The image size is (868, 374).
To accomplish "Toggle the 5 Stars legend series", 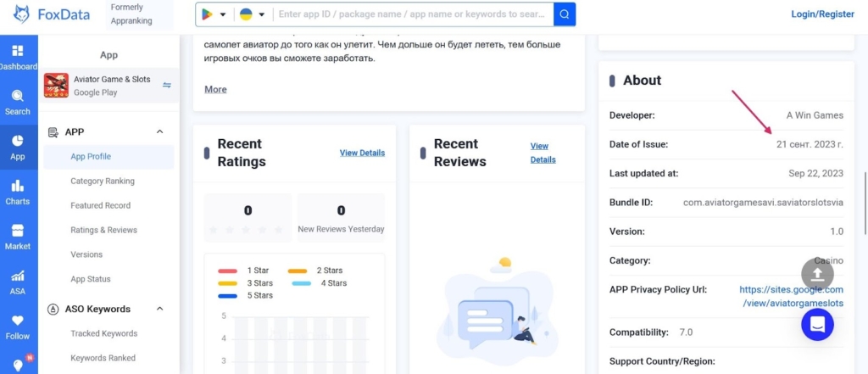I will click(x=246, y=295).
